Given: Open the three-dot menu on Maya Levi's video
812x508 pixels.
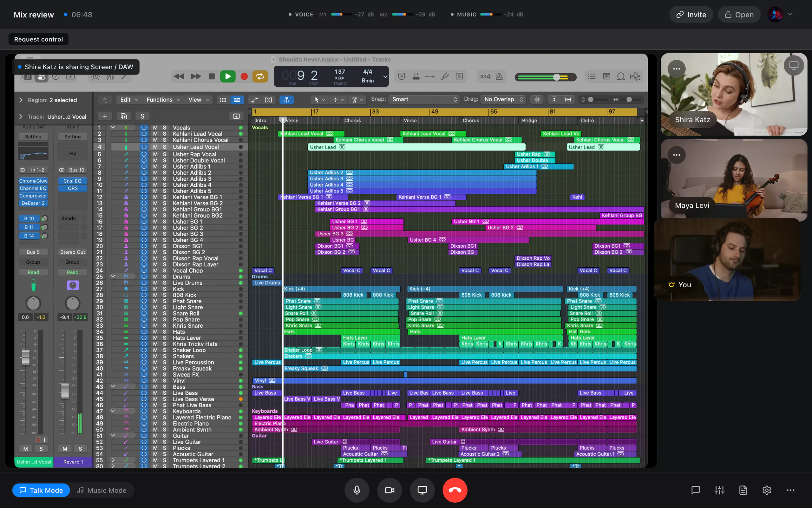Looking at the screenshot, I should [677, 155].
